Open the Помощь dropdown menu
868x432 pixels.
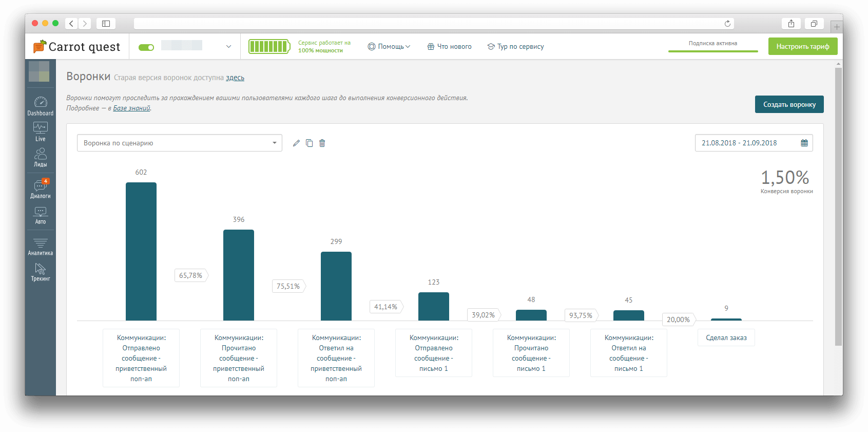click(389, 47)
